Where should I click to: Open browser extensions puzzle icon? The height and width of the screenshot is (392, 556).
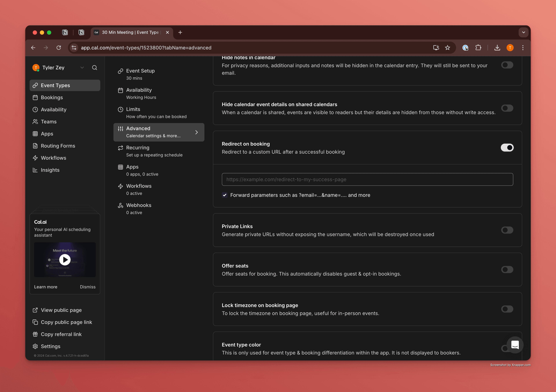478,48
